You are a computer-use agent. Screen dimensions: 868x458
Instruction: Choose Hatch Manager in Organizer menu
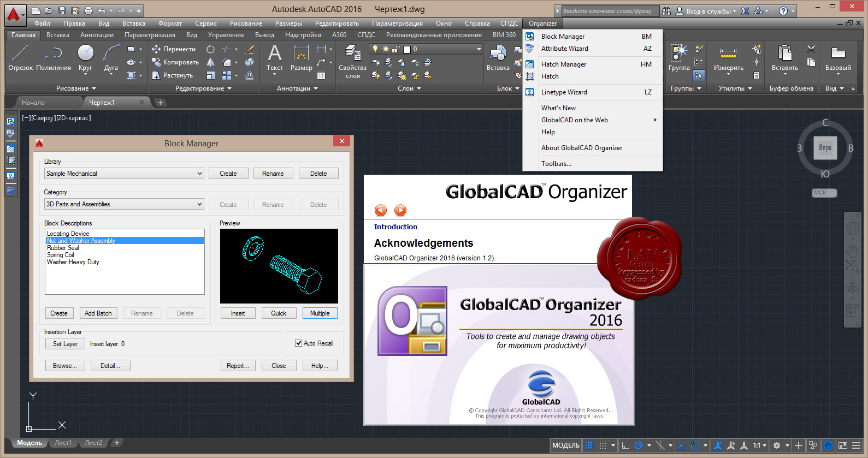pyautogui.click(x=593, y=64)
